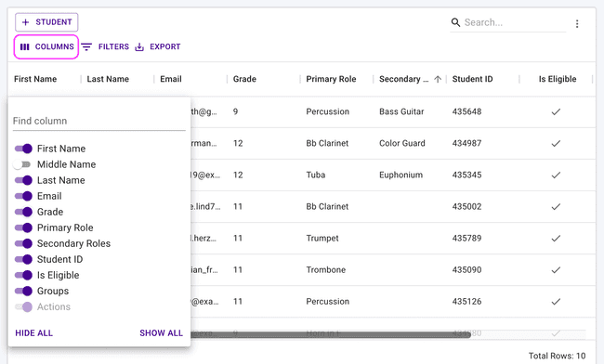
Task: Toggle Student ID column switch
Action: [x=23, y=259]
